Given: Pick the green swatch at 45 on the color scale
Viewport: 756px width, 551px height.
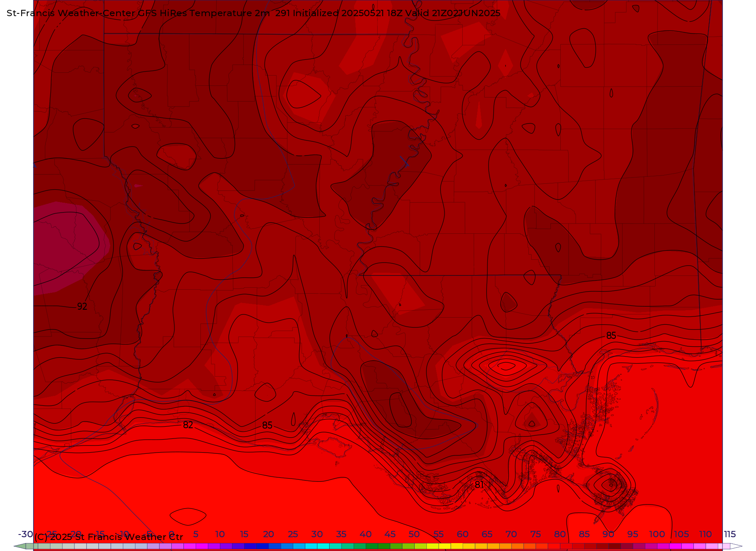Looking at the screenshot, I should 384,546.
